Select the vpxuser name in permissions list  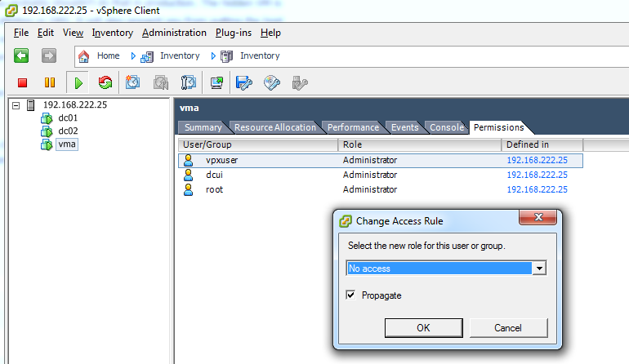pyautogui.click(x=222, y=160)
